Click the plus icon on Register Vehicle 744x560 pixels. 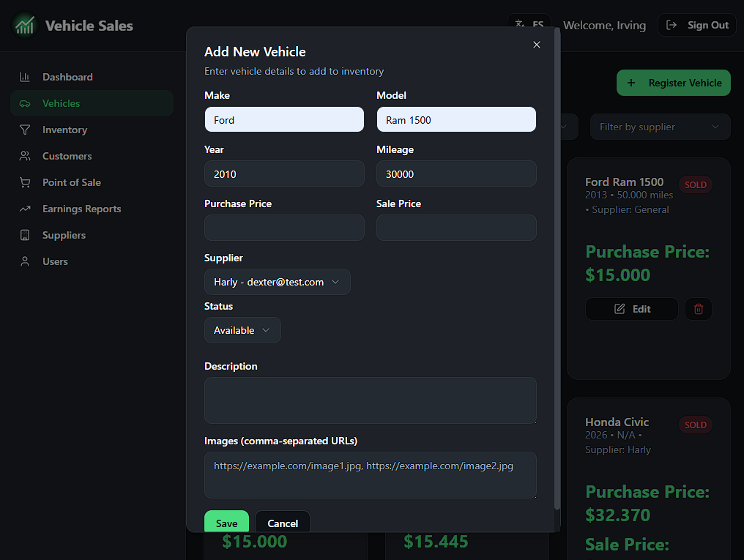point(631,83)
